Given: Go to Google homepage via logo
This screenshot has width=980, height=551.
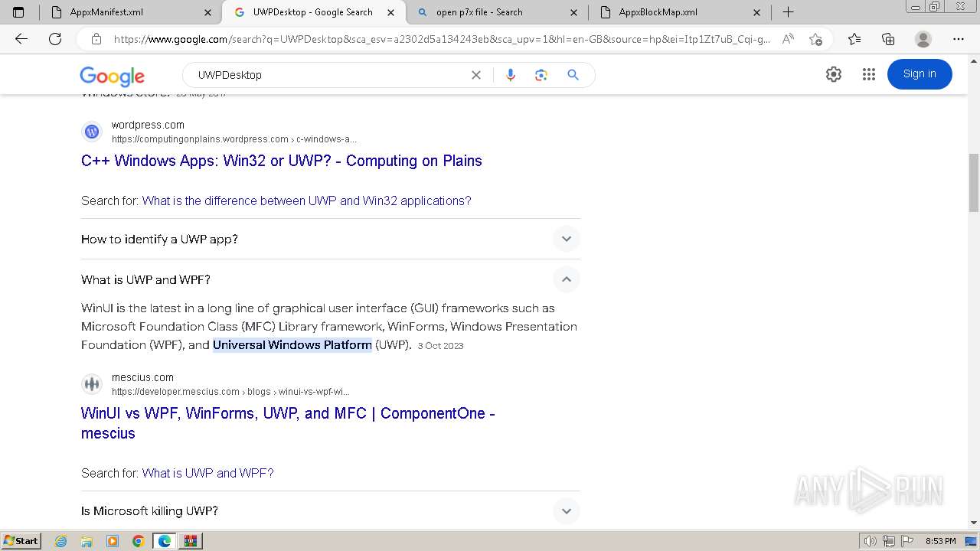Looking at the screenshot, I should [x=113, y=76].
